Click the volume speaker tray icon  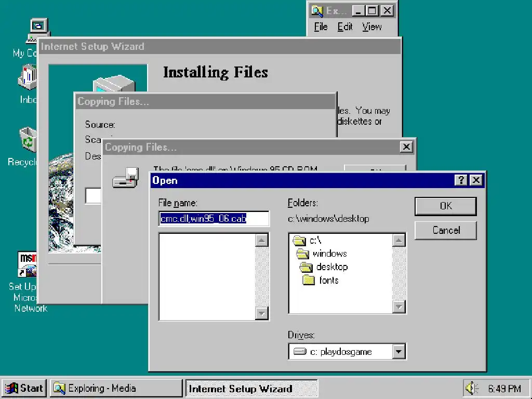point(472,388)
